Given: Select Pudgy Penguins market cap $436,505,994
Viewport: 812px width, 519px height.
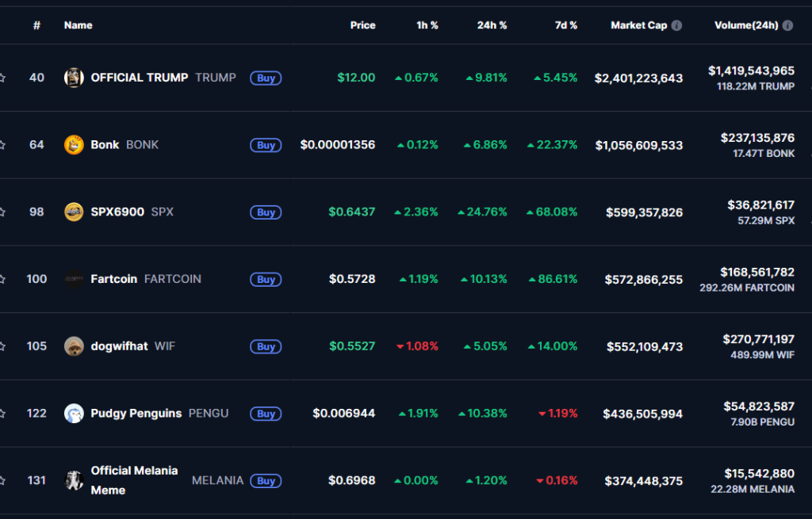Looking at the screenshot, I should point(642,414).
